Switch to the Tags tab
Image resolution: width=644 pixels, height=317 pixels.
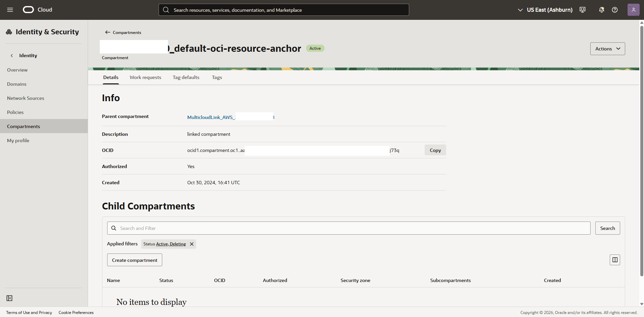[x=217, y=77]
